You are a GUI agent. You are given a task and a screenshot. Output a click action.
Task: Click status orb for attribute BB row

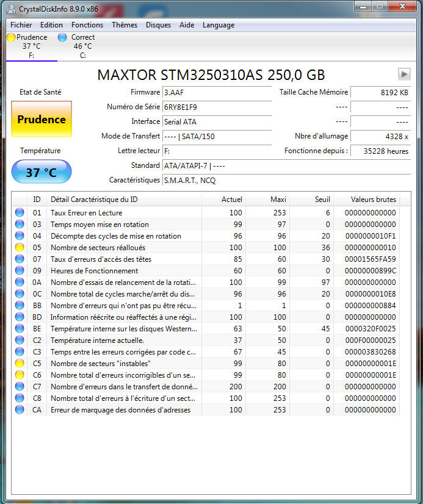[x=20, y=305]
